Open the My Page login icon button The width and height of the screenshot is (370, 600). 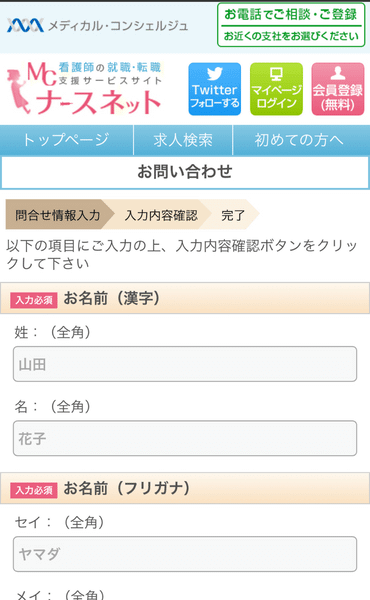276,89
